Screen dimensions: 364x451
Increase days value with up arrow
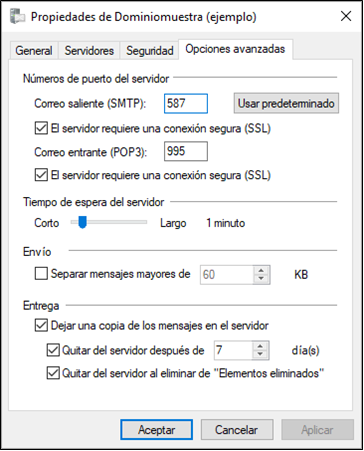[260, 346]
